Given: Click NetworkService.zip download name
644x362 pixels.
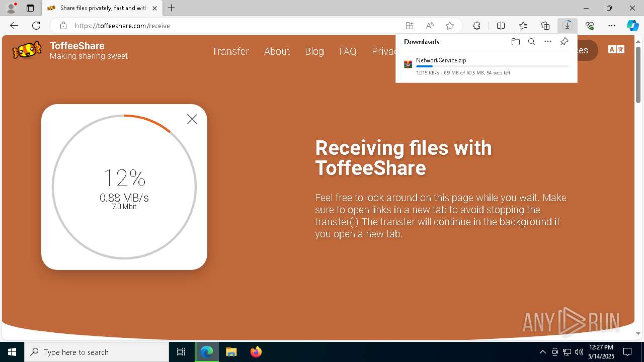Looking at the screenshot, I should coord(441,60).
